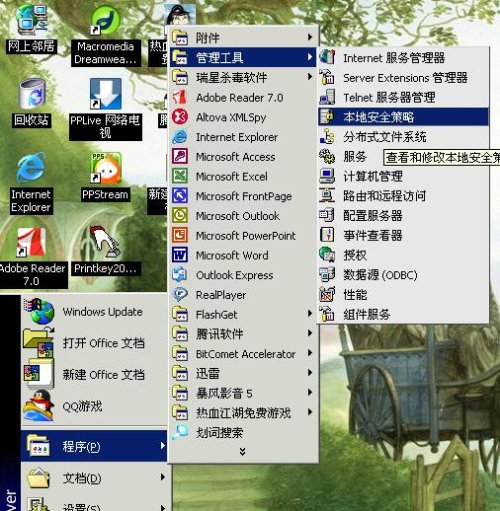Click the RealPlayer text label
This screenshot has height=511, width=500.
point(221,295)
